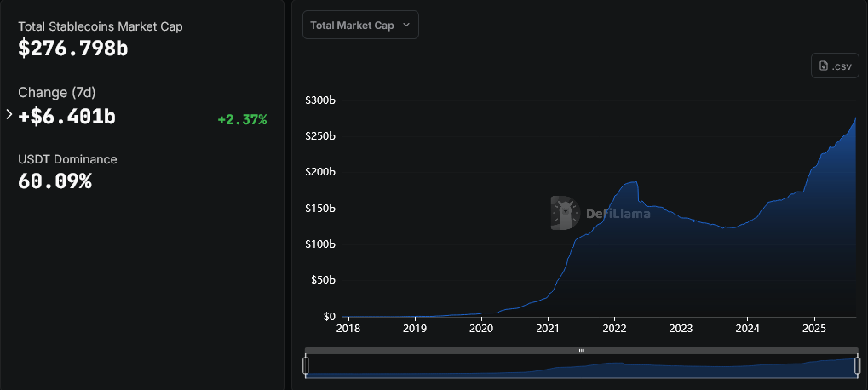Click the 2025 x-axis label

point(814,328)
